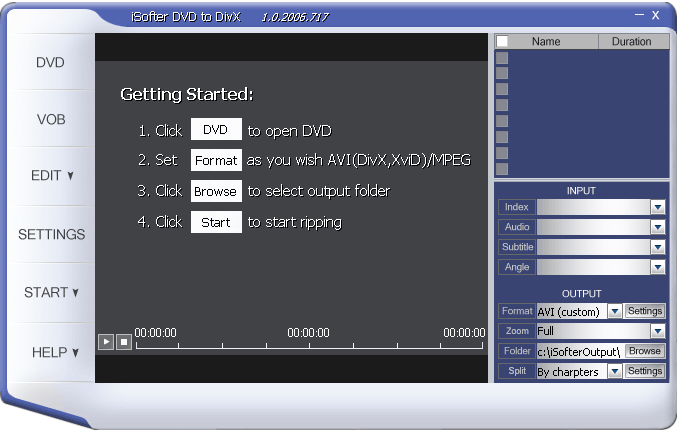Click the Zoom field showing Full
Screen dimensions: 679x430
(593, 331)
